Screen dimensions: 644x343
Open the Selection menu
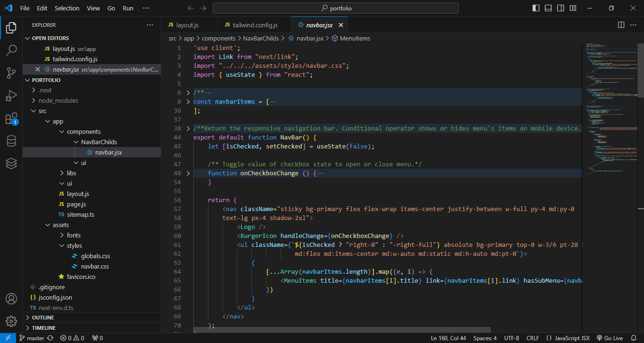tap(67, 8)
